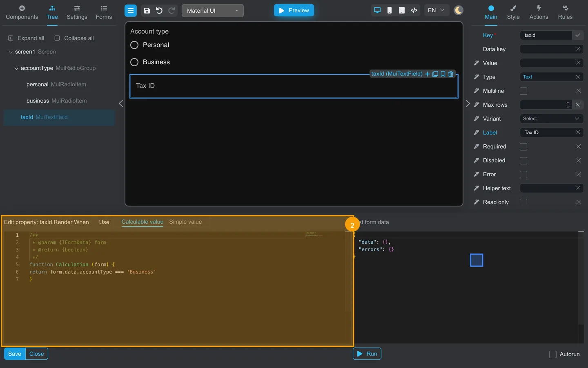Collapse the screen1 tree node

click(11, 52)
